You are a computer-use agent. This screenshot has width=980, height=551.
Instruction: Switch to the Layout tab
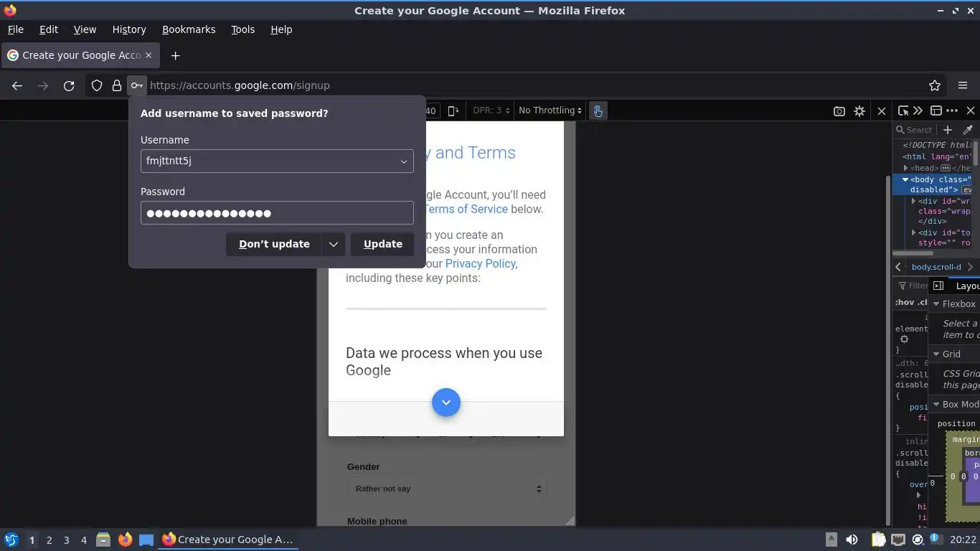coord(967,286)
